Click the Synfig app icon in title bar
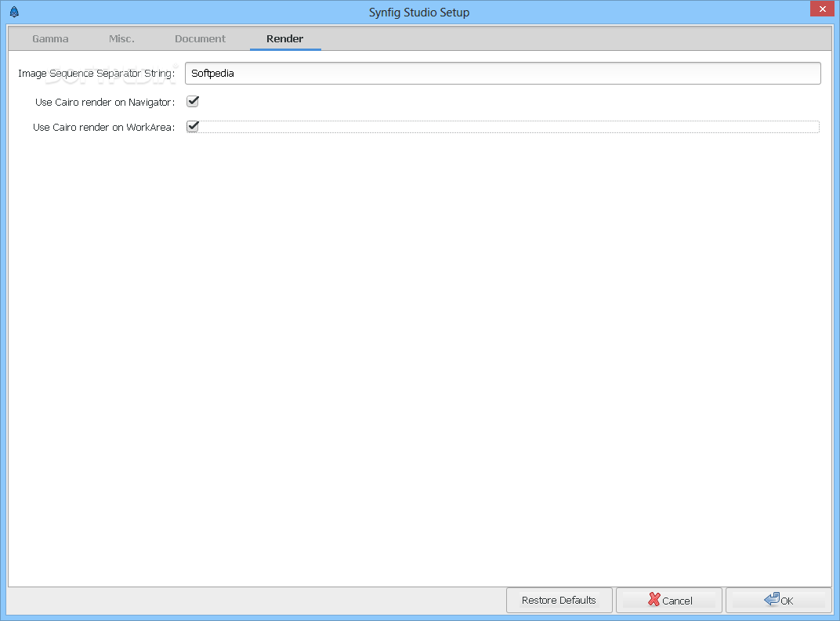 tap(14, 12)
